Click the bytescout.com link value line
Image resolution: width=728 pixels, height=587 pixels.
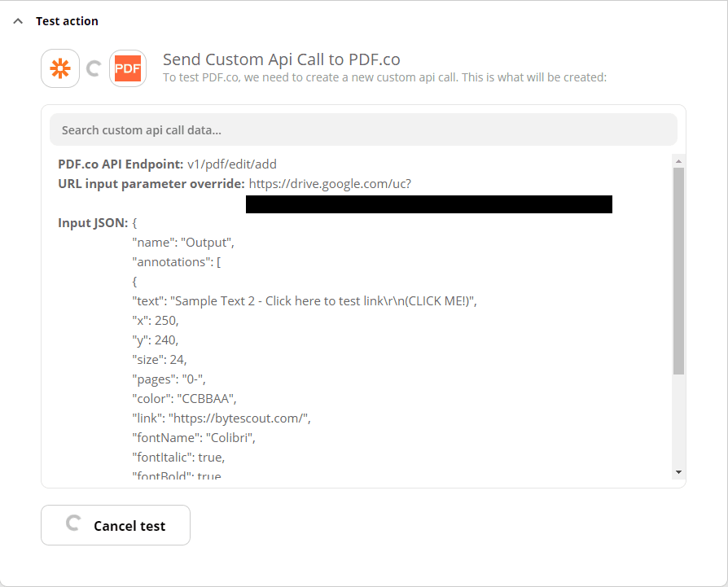coord(221,418)
